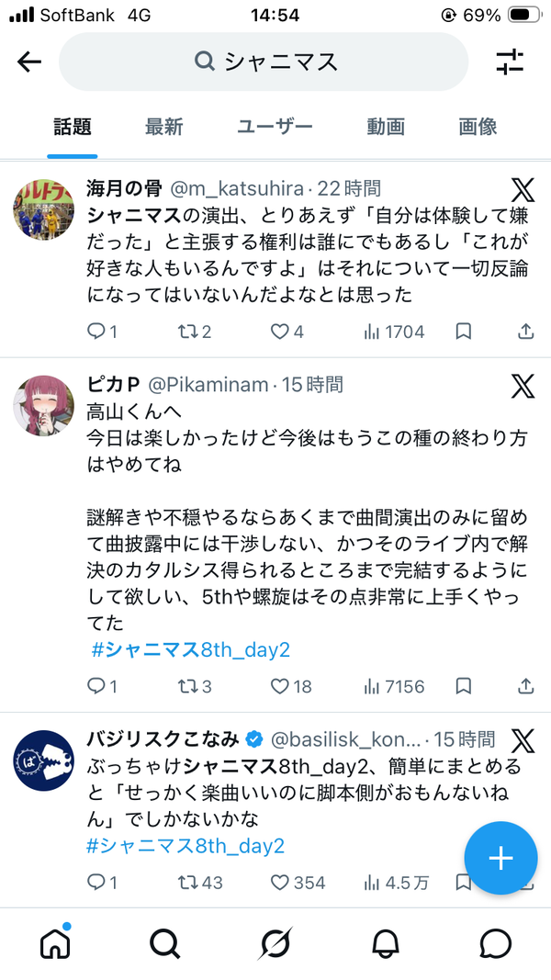Open notifications bell
Viewport: 551px width, 980px height.
point(386,944)
